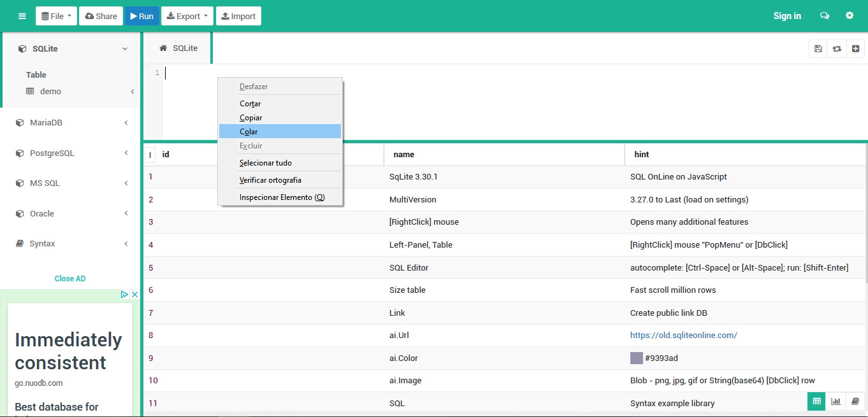Click the Close AD link
Image resolution: width=868 pixels, height=417 pixels.
(70, 279)
